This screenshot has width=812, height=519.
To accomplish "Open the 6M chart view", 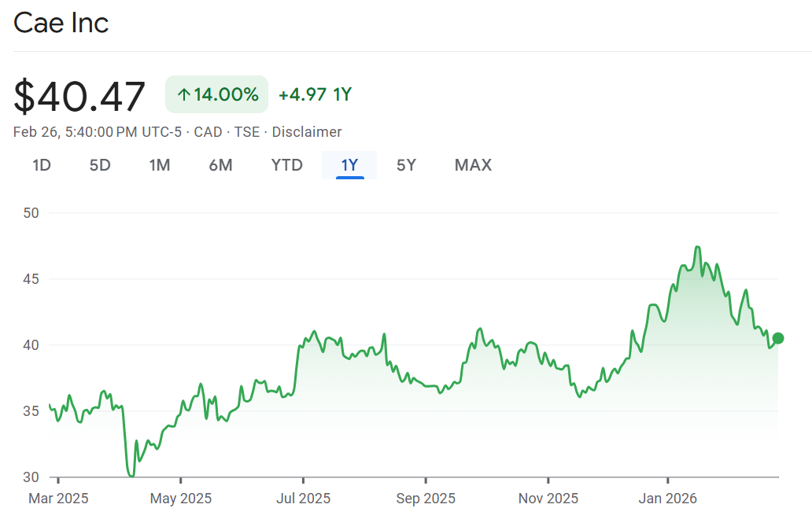I will point(220,165).
